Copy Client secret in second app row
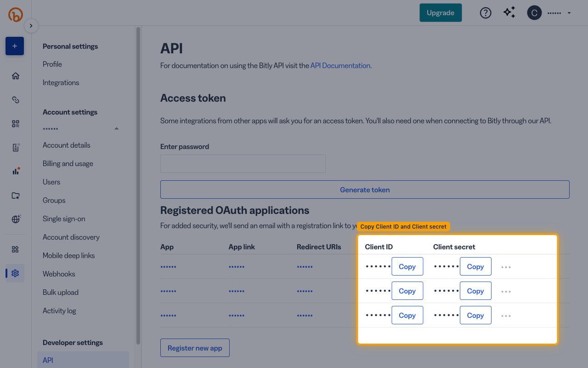Screen dimensions: 588x368 475,291
